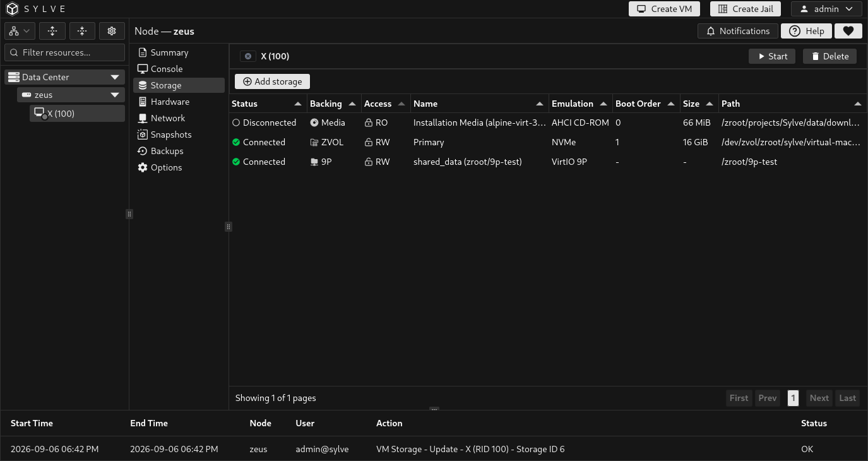Click lock icon in Primary row

coord(369,143)
